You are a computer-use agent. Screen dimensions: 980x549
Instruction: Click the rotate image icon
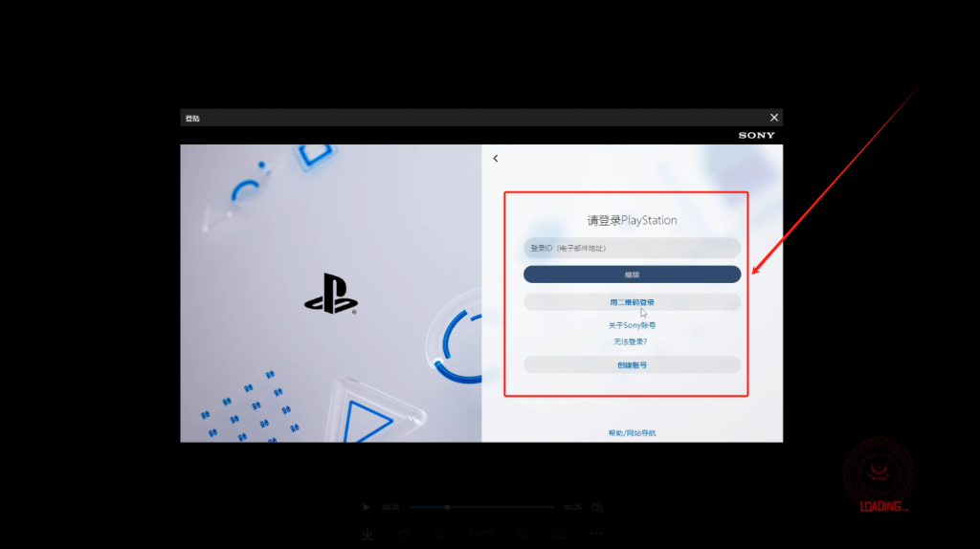pyautogui.click(x=404, y=534)
